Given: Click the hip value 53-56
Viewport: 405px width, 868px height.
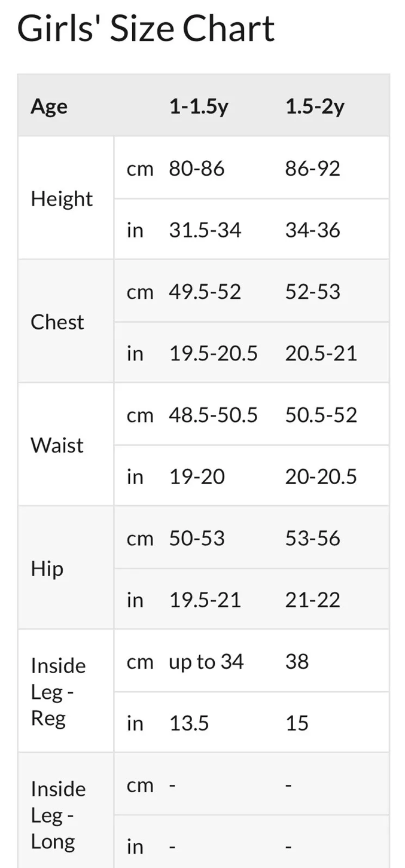Looking at the screenshot, I should (x=312, y=537).
